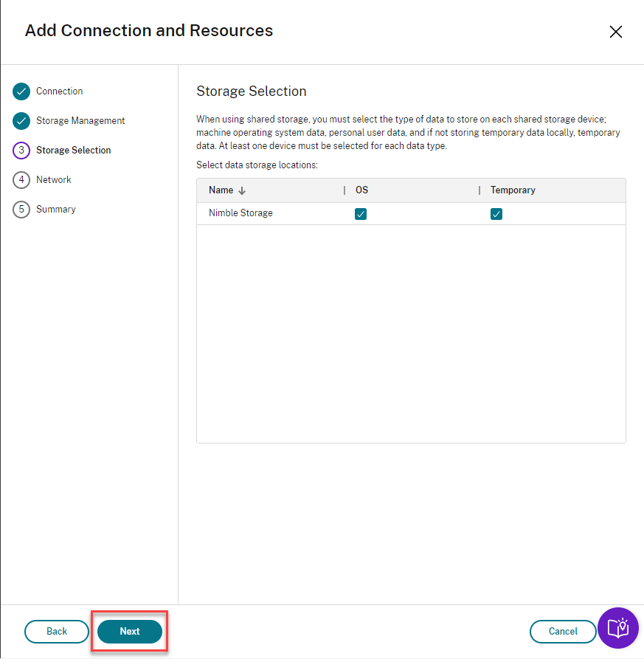The height and width of the screenshot is (659, 644).
Task: Click the completed Connection step checkmark icon
Action: (x=21, y=92)
